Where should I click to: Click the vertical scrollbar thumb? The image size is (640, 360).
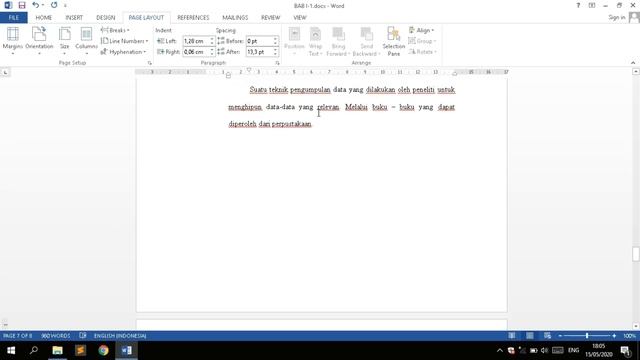click(636, 254)
